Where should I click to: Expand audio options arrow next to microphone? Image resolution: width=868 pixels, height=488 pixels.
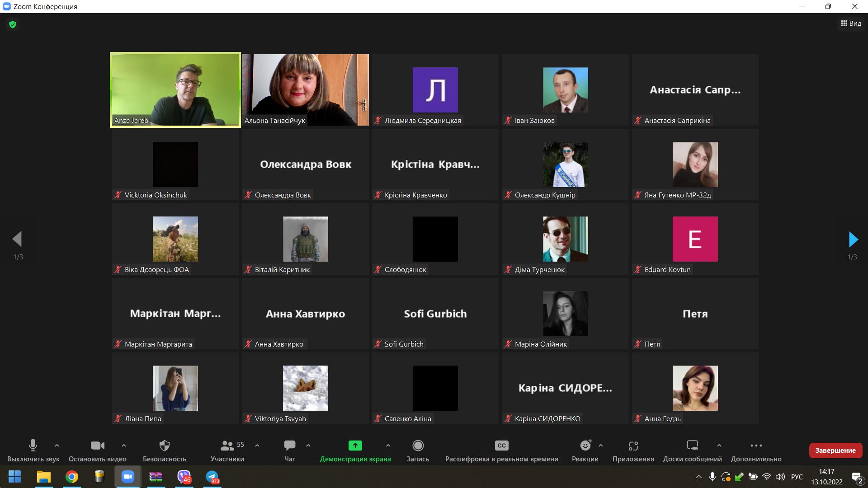point(57,446)
